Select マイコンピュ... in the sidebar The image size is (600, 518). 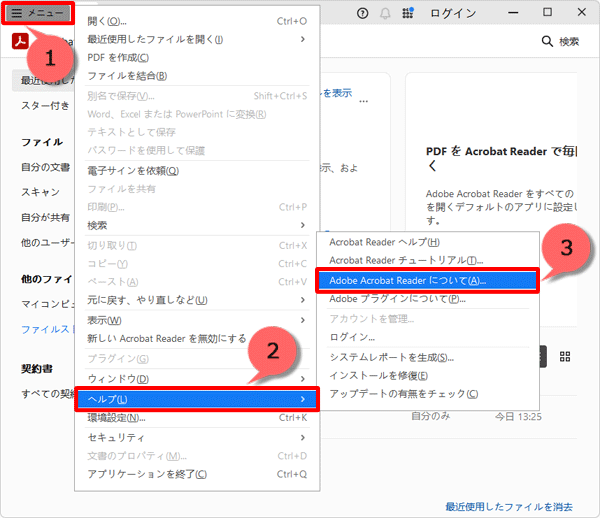point(47,304)
